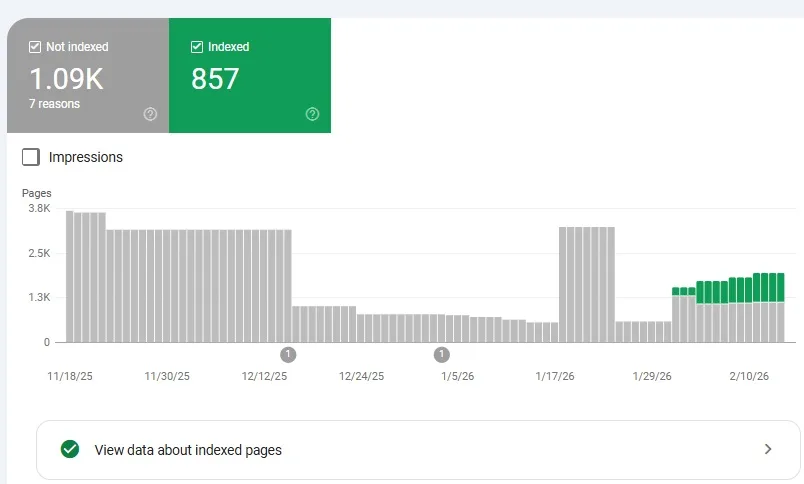Open help icon on Not indexed card
Screen dimensions: 804x484
pos(150,114)
